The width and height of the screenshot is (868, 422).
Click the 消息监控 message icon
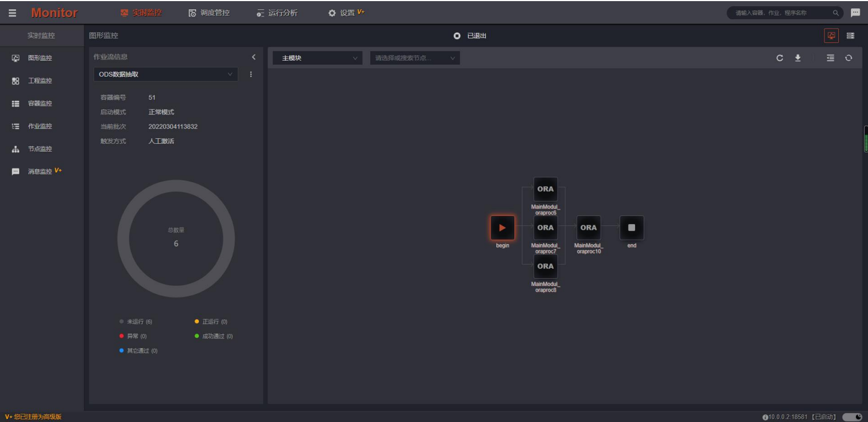tap(15, 172)
